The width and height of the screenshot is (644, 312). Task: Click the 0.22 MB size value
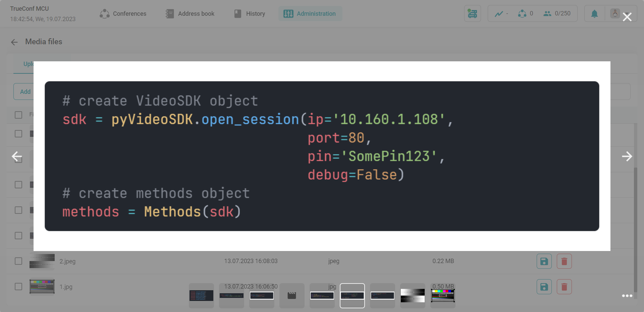[443, 261]
